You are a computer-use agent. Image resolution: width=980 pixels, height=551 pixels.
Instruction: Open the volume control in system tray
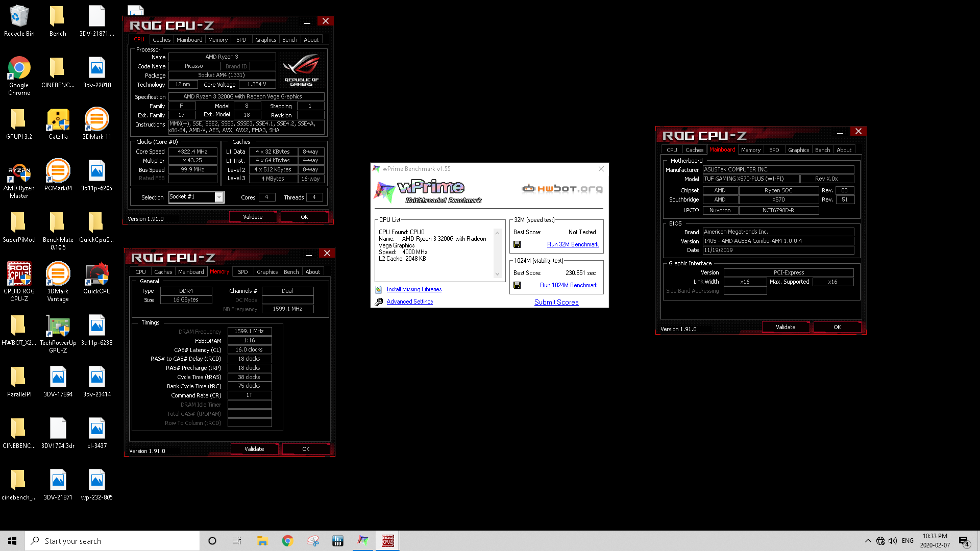coord(893,541)
